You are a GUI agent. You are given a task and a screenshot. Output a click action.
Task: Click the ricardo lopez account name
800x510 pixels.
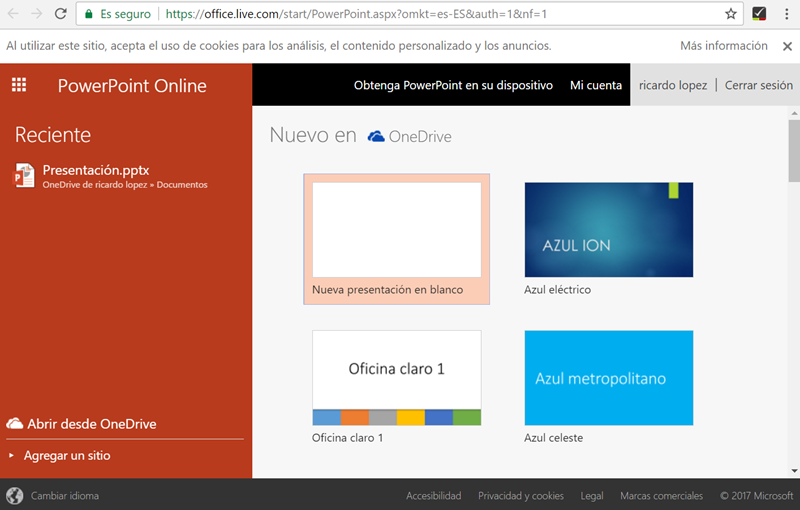(673, 85)
